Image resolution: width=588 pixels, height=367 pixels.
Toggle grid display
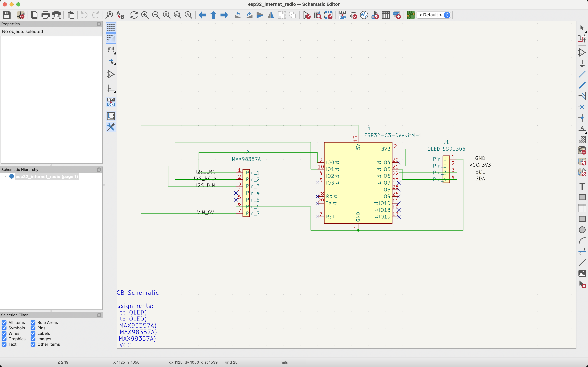[111, 28]
